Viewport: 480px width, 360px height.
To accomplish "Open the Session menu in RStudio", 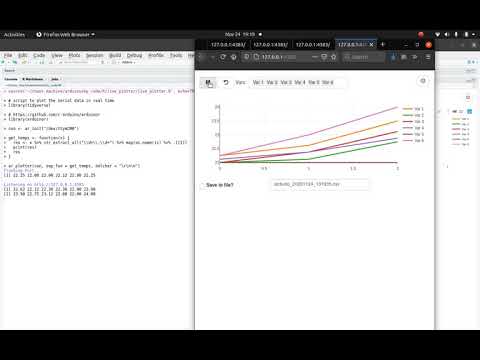I will (95, 55).
